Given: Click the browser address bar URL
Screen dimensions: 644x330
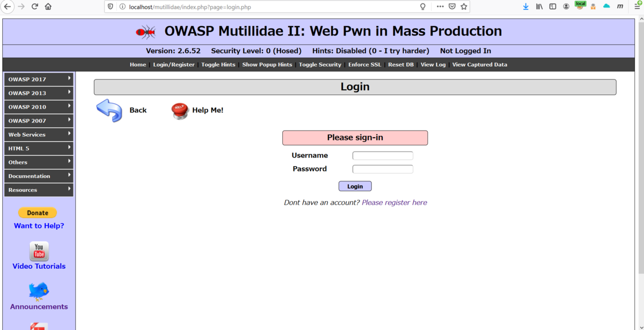Looking at the screenshot, I should [190, 7].
